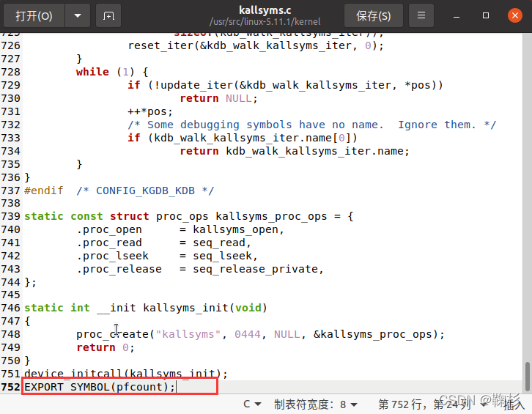Screen dimensions: 532x414
Task: Click the 'while (1) {' line 728
Action: tap(112, 72)
